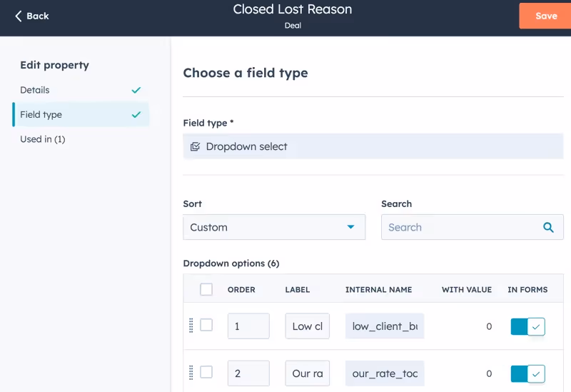Image resolution: width=571 pixels, height=392 pixels.
Task: Select Field type step in sidebar
Action: pyautogui.click(x=81, y=115)
